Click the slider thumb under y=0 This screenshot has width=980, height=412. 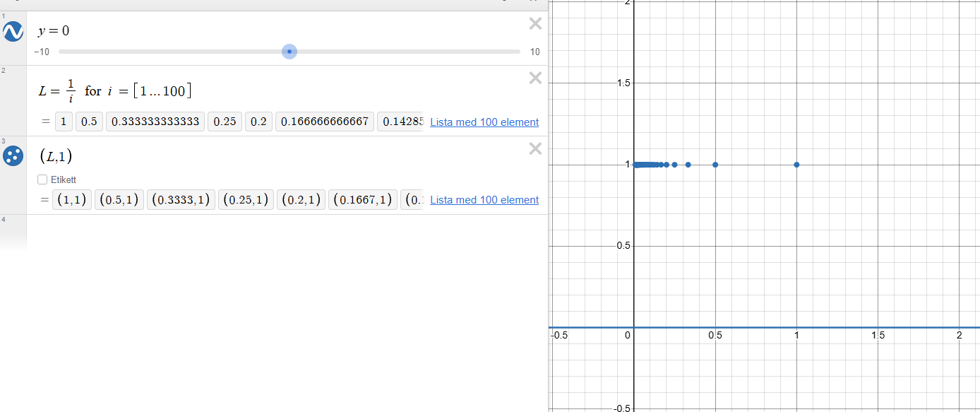pos(289,52)
